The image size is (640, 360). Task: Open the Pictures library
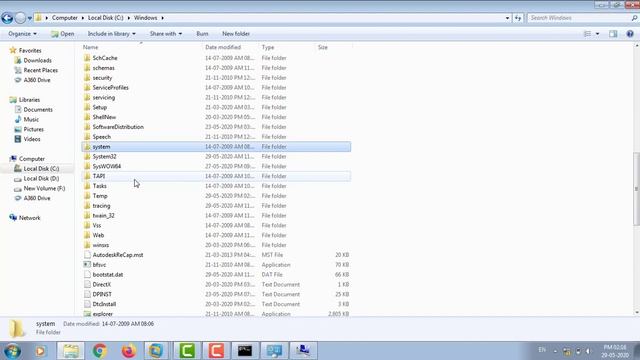[33, 129]
